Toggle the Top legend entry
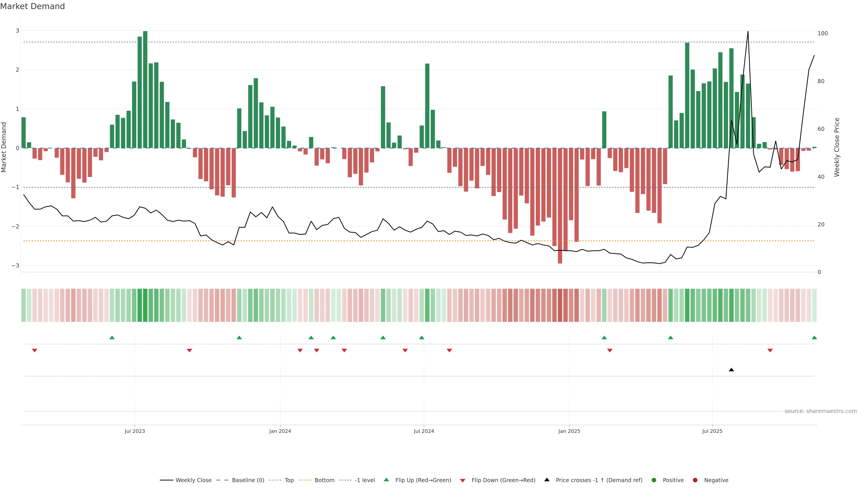Screen dimensions: 868x488 tap(289, 480)
